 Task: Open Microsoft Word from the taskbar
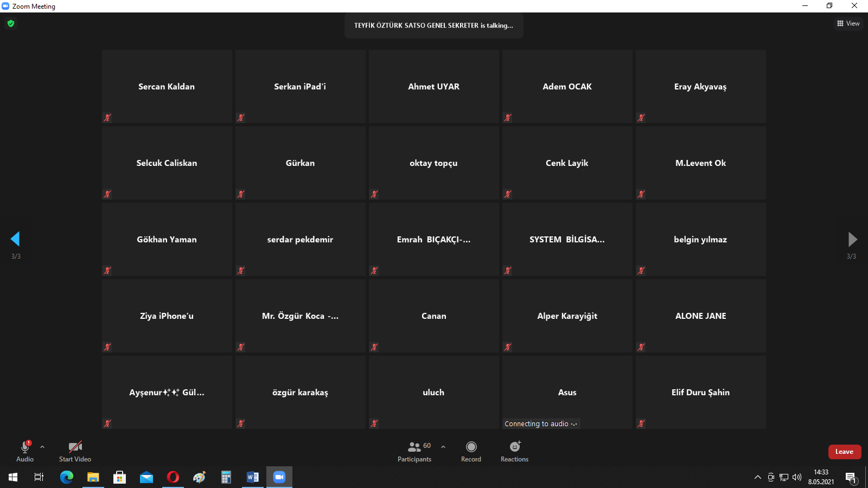click(x=253, y=477)
